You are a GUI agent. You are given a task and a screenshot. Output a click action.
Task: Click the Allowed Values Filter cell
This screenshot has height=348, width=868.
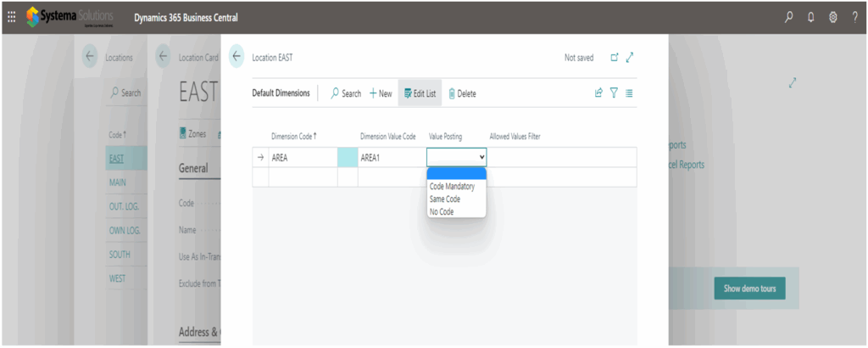tap(560, 157)
